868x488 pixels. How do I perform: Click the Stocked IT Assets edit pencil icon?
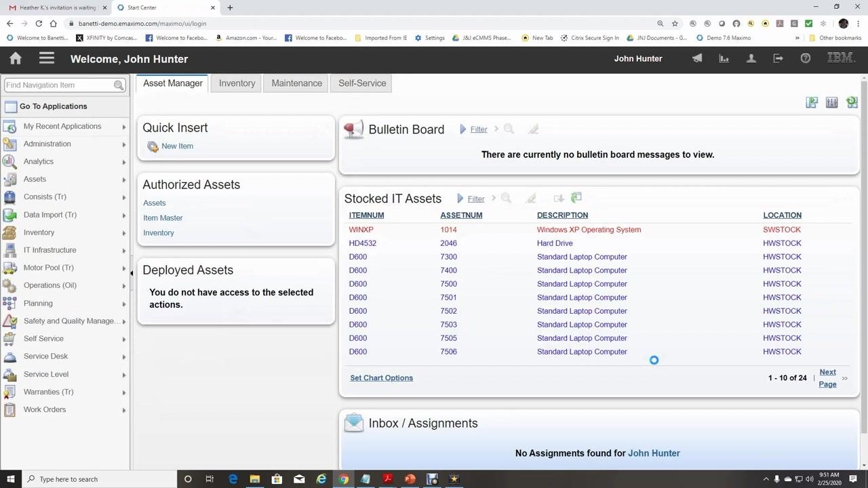click(531, 199)
